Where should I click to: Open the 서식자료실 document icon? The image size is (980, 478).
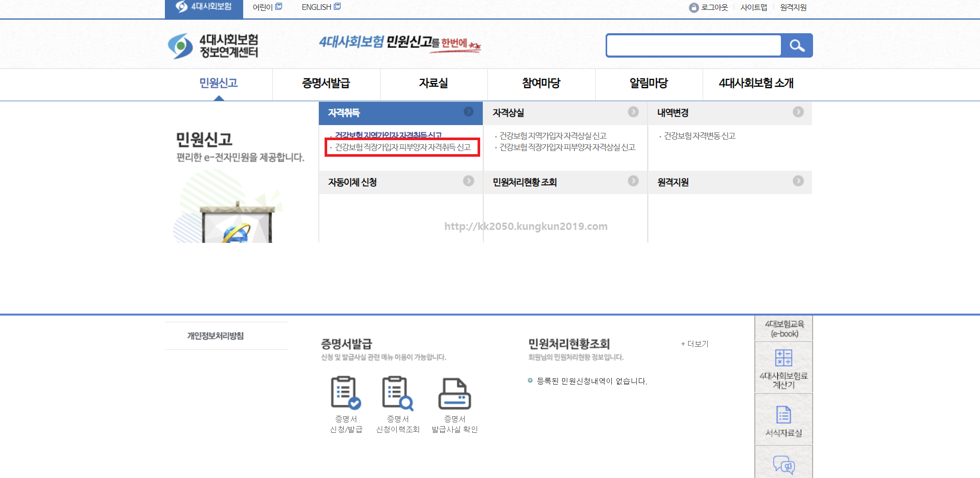tap(783, 415)
